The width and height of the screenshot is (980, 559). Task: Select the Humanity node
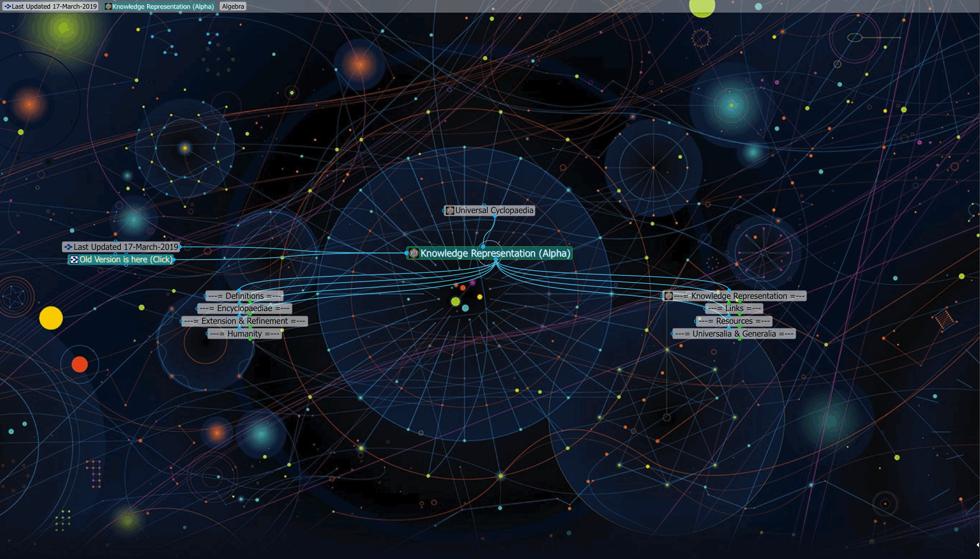(x=244, y=334)
